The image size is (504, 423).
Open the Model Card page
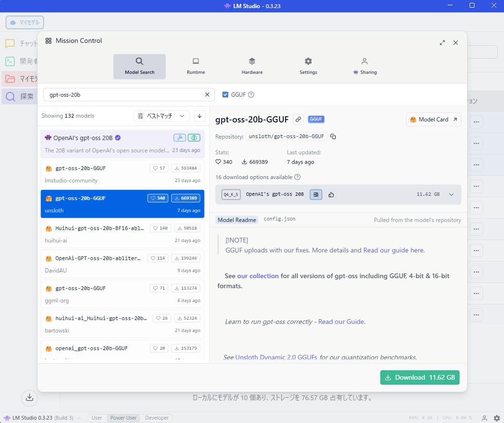tap(433, 120)
